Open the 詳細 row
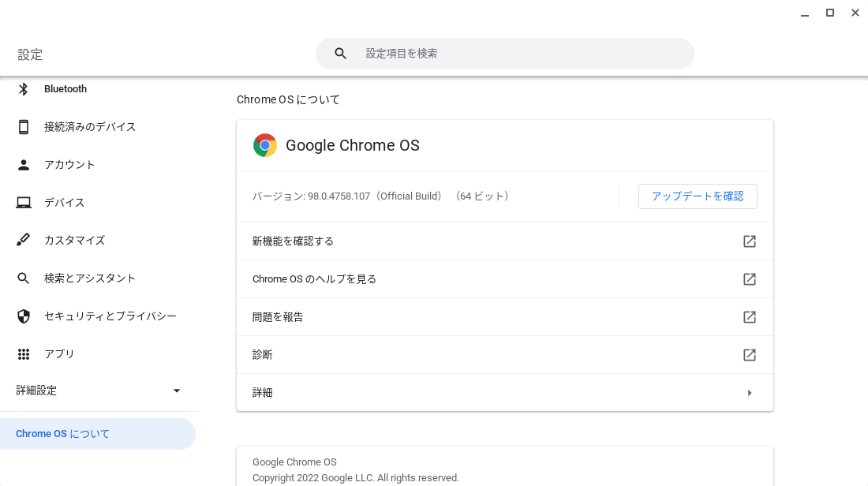868x486 pixels. pos(505,392)
